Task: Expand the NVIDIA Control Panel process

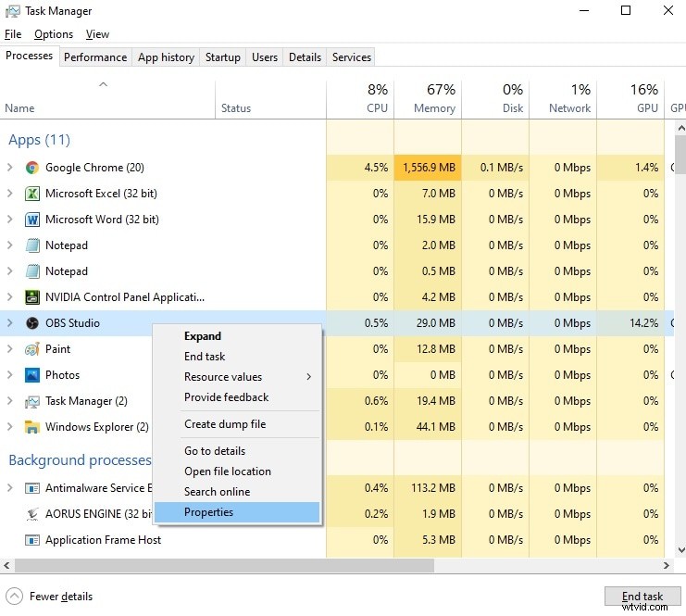Action: 10,296
